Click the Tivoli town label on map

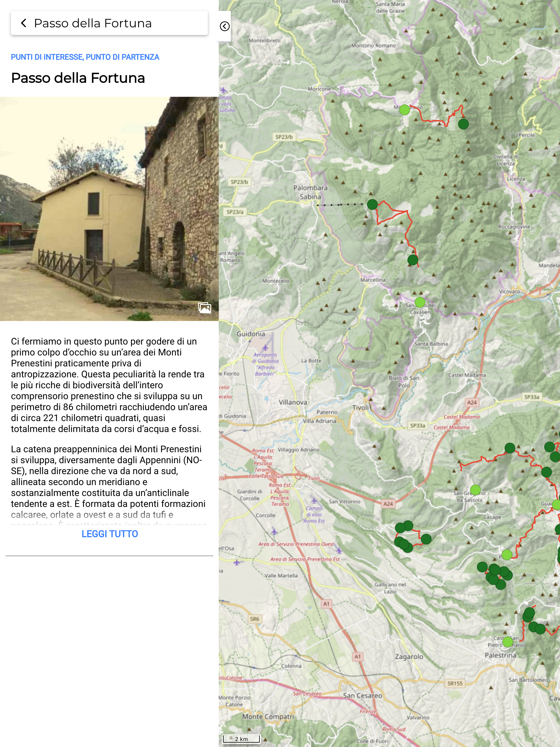[x=360, y=408]
